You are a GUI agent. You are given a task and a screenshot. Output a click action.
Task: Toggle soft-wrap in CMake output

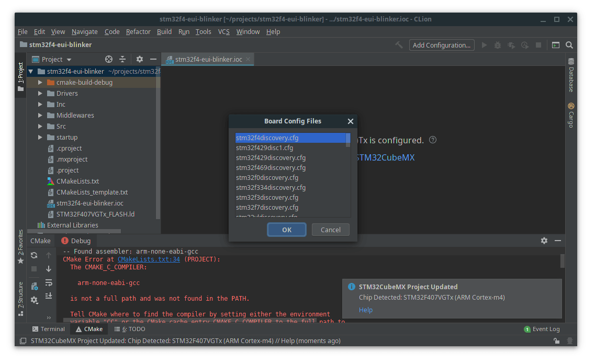[49, 282]
